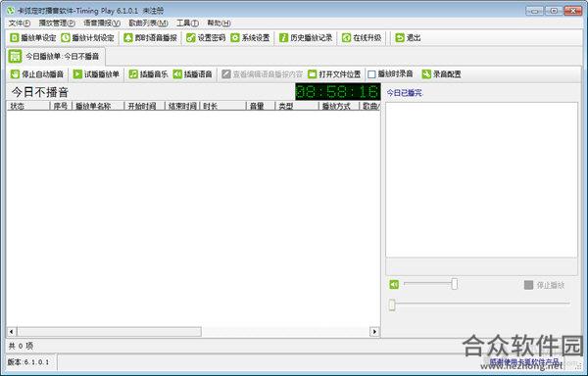Viewport: 588px width, 376px height.
Task: Click the green digital clock display
Action: click(337, 92)
